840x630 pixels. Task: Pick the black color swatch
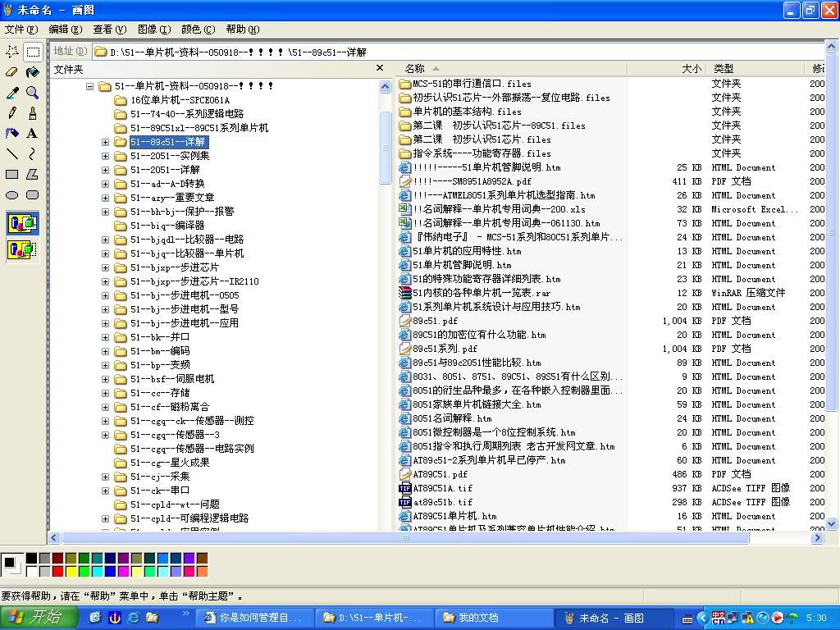[32, 559]
